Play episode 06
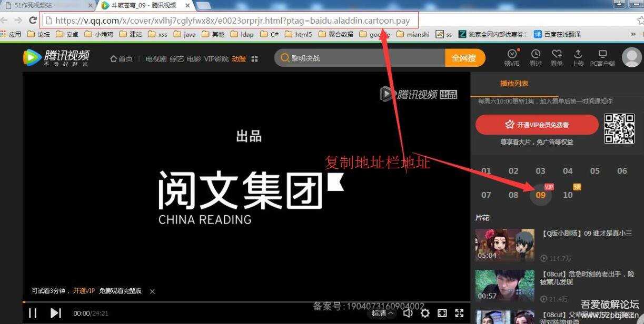 click(622, 171)
